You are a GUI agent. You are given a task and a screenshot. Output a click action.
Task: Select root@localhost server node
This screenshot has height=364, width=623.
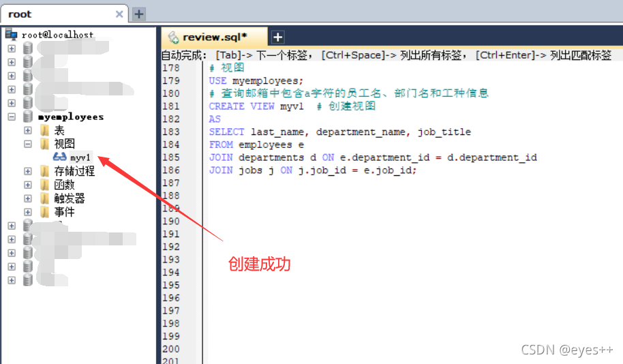(57, 35)
